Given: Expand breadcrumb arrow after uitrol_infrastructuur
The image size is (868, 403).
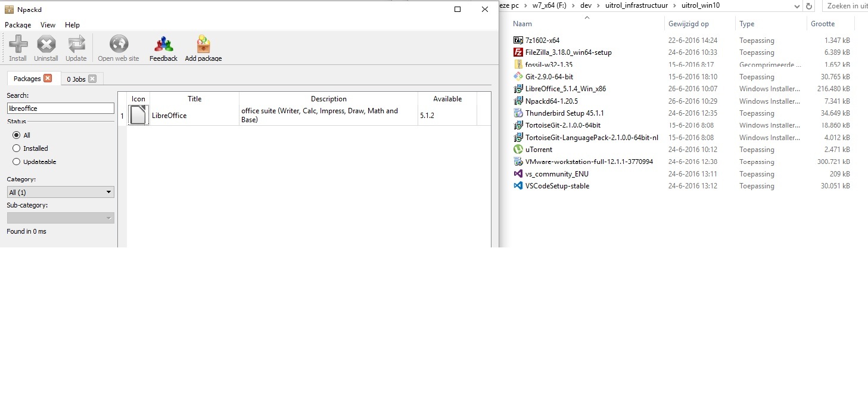Looking at the screenshot, I should click(x=674, y=5).
